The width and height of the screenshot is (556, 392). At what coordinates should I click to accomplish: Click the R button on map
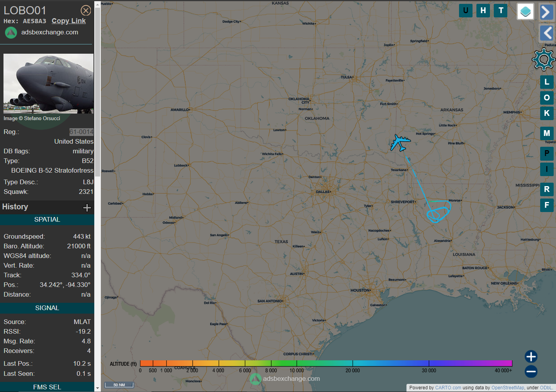pos(547,189)
